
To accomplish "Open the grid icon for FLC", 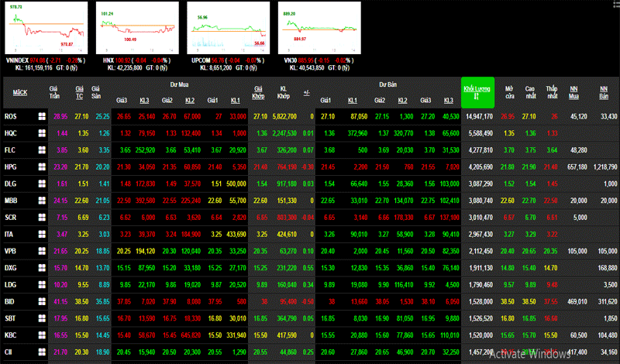I will 42,149.
